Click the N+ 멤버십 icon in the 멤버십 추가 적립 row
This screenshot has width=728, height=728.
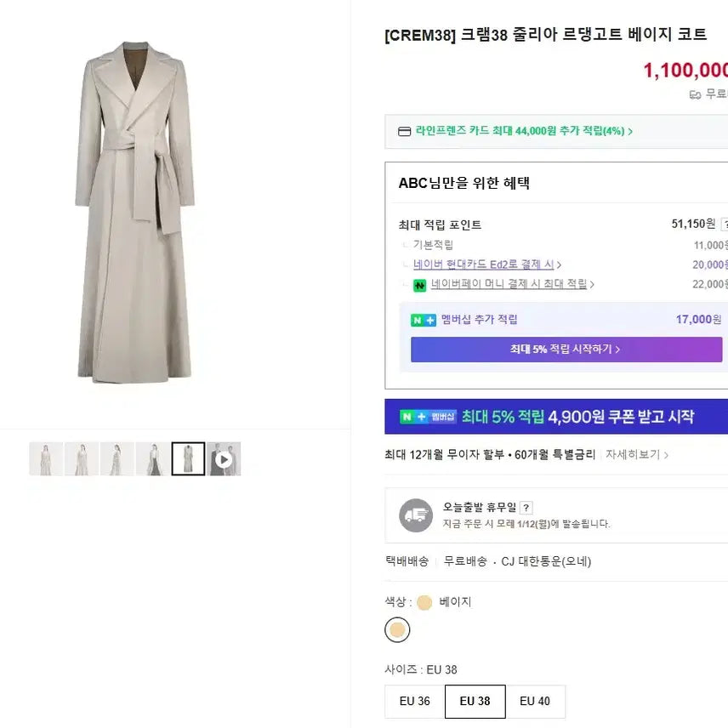coord(424,320)
